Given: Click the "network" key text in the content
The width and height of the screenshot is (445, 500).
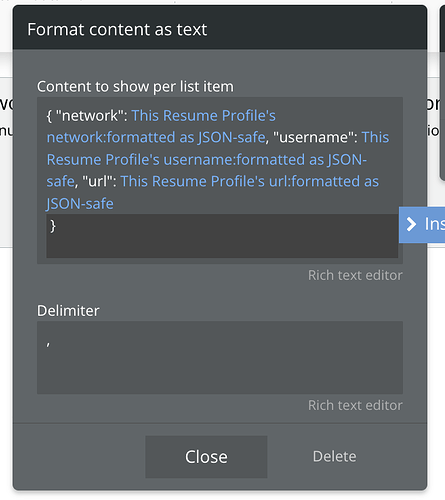Looking at the screenshot, I should tap(89, 116).
